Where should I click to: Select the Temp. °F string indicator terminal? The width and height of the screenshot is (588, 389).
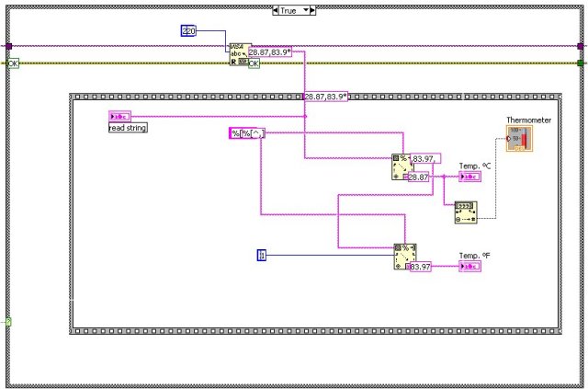tap(469, 267)
